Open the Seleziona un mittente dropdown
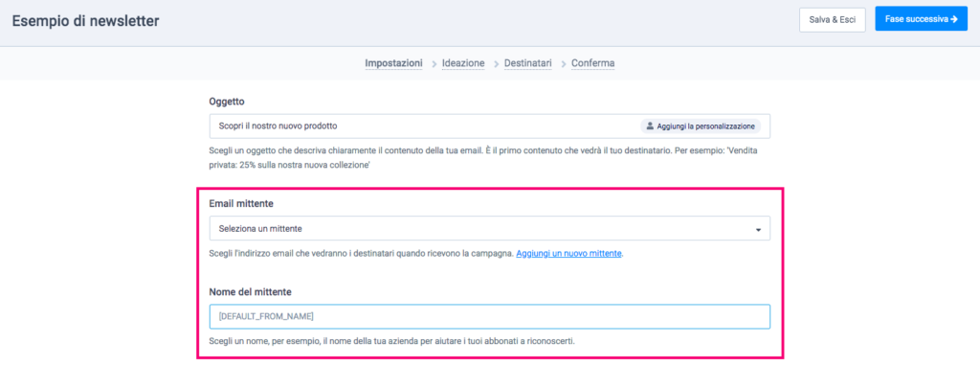Image resolution: width=980 pixels, height=366 pixels. click(489, 228)
